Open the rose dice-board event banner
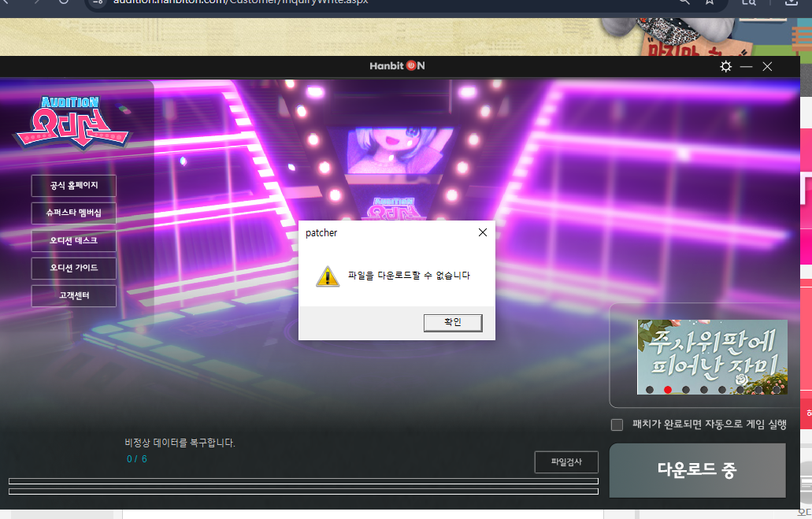 pos(711,350)
